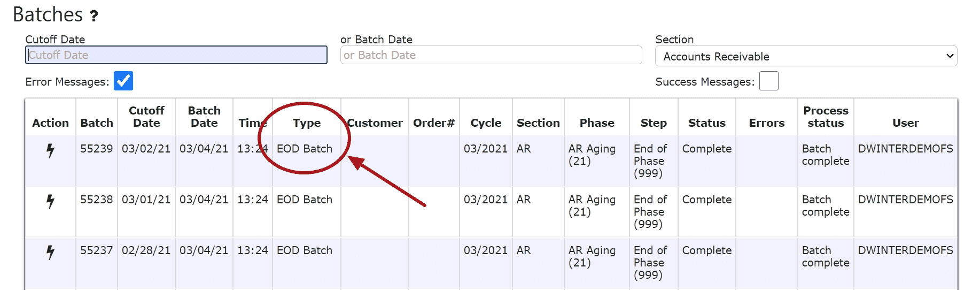980x290 pixels.
Task: Click the User column header
Action: pyautogui.click(x=906, y=123)
